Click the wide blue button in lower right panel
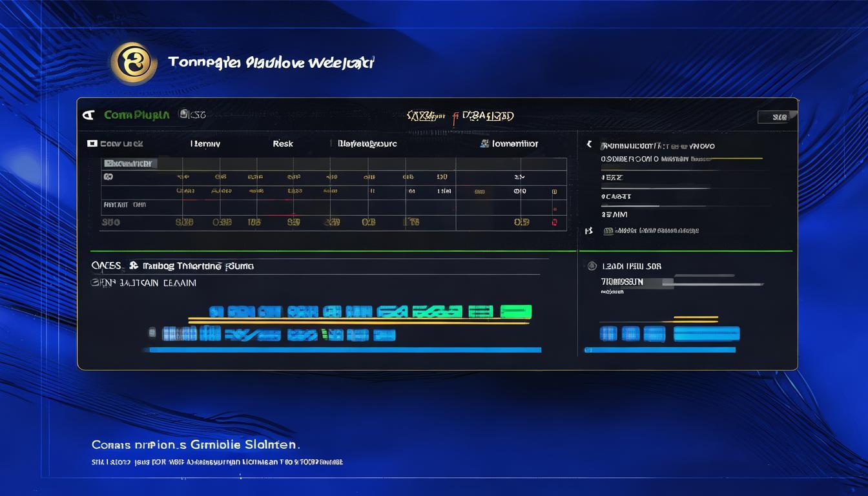This screenshot has height=496, width=868. (706, 333)
